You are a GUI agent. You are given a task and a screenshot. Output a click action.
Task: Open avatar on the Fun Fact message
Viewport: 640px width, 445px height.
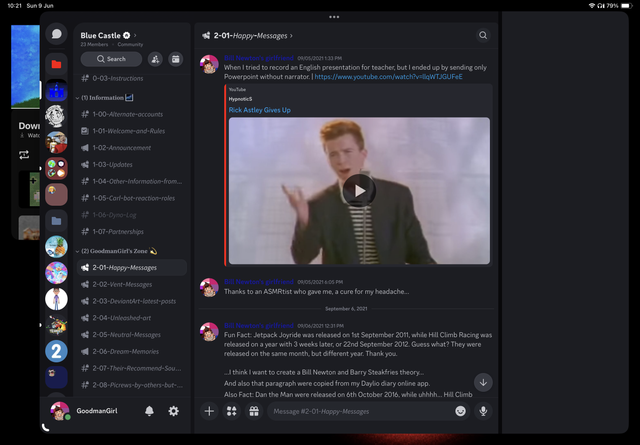click(x=209, y=331)
